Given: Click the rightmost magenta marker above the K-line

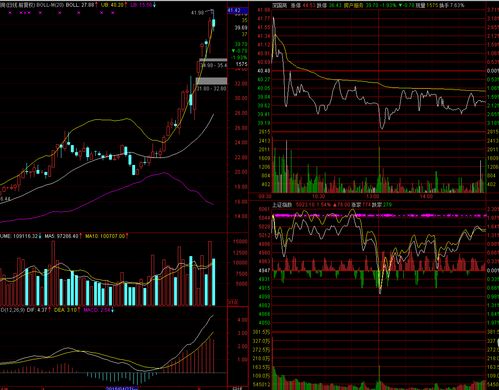Looking at the screenshot, I should [x=113, y=13].
